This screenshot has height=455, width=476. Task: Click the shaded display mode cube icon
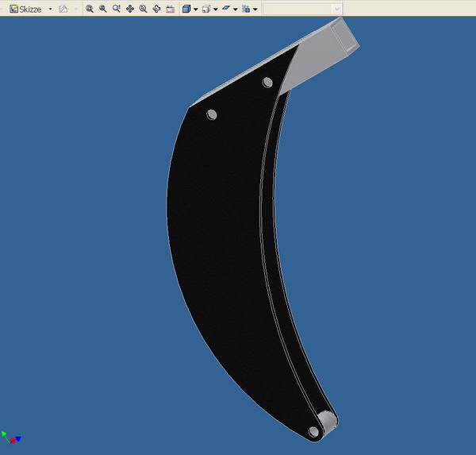(x=186, y=9)
